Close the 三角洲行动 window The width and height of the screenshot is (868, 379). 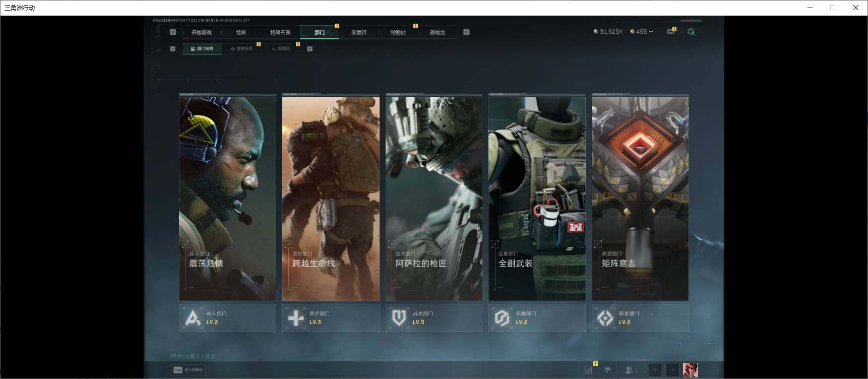[x=855, y=8]
